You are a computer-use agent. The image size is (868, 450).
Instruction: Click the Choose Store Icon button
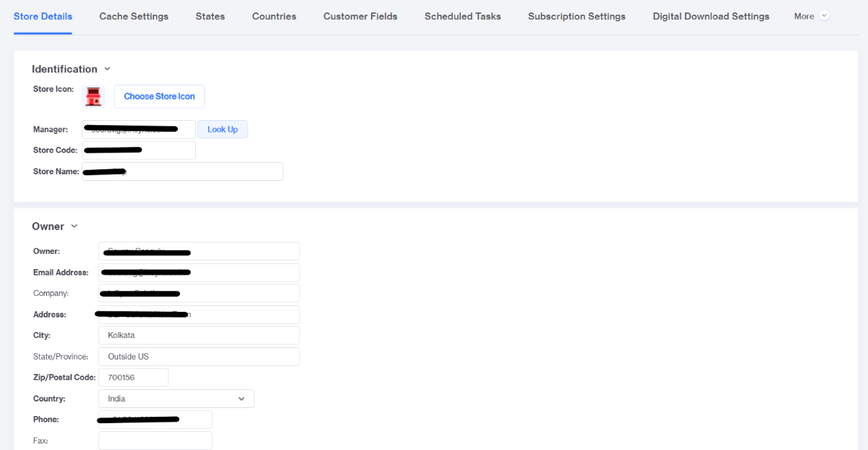tap(159, 96)
